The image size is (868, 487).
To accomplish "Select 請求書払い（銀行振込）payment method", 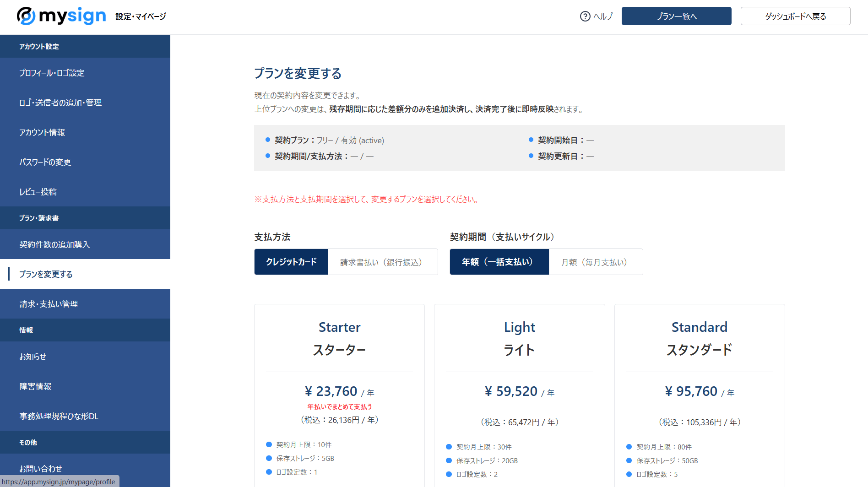I will click(382, 262).
